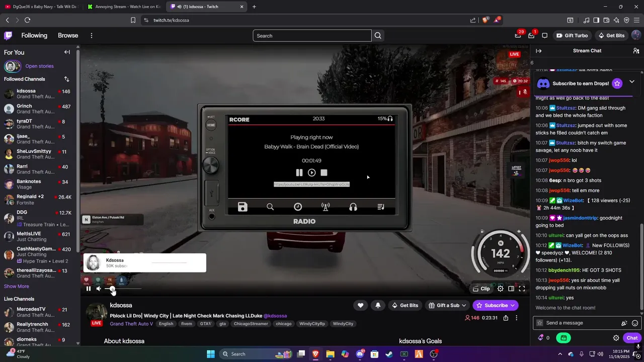Open Brave Shields lion icon

coord(486,20)
